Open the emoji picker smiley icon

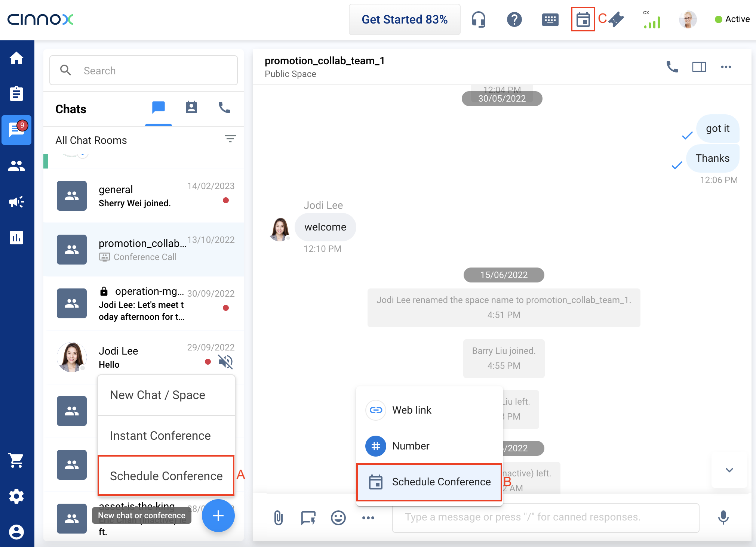pos(338,517)
